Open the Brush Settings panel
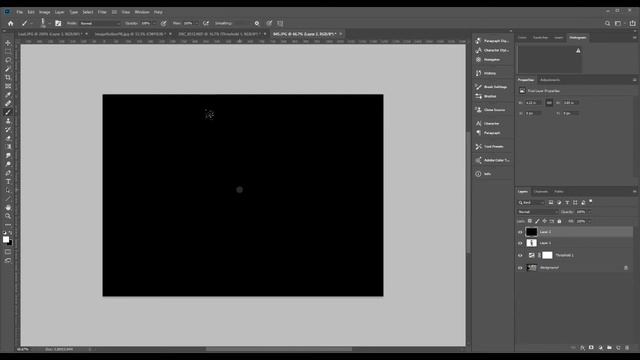Image resolution: width=640 pixels, height=360 pixels. click(x=492, y=87)
